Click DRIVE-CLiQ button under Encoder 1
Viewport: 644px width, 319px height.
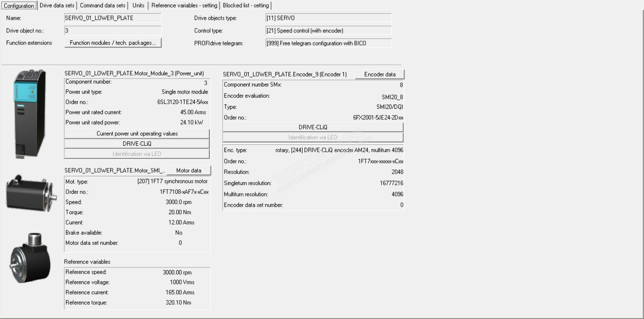click(x=313, y=127)
